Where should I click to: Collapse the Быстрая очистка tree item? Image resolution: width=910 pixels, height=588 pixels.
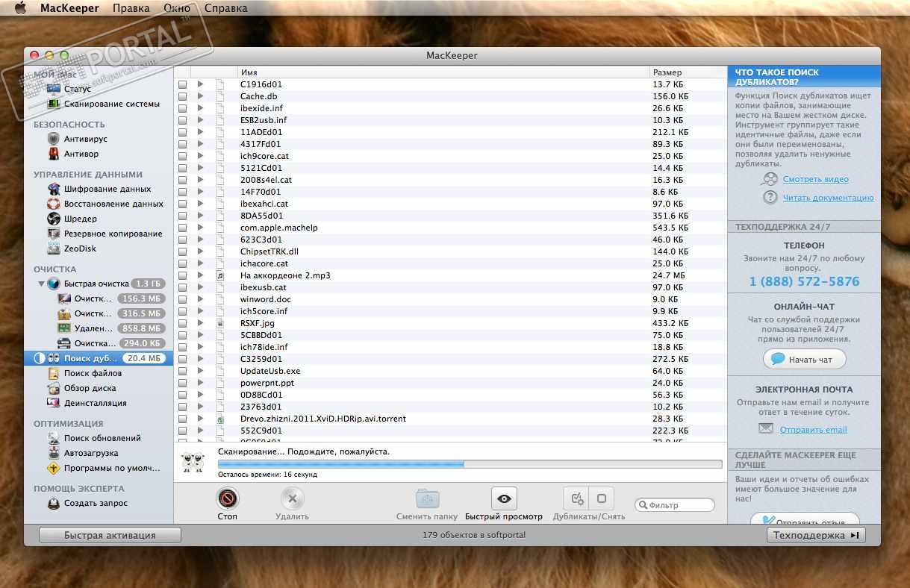click(41, 284)
